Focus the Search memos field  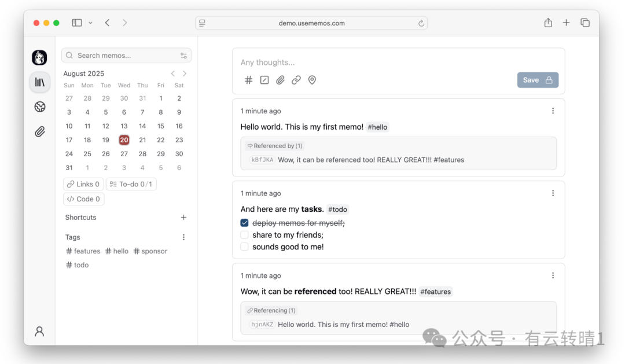(x=126, y=56)
